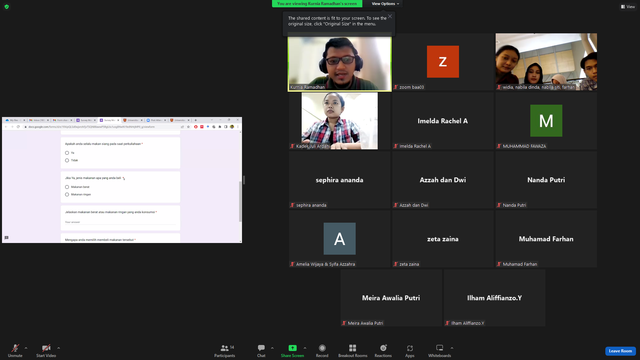Click the 'You are viewing Kurnia Ramadhan's screen' banner
This screenshot has height=360, width=640.
tap(317, 4)
